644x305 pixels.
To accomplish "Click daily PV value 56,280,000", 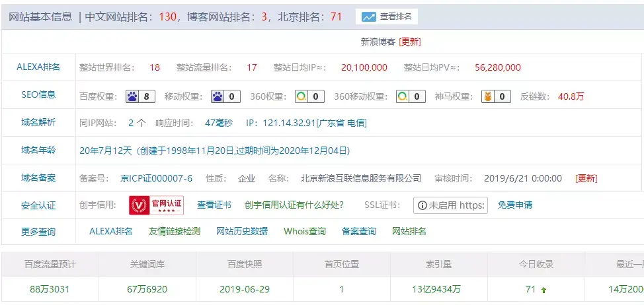I will click(x=498, y=67).
